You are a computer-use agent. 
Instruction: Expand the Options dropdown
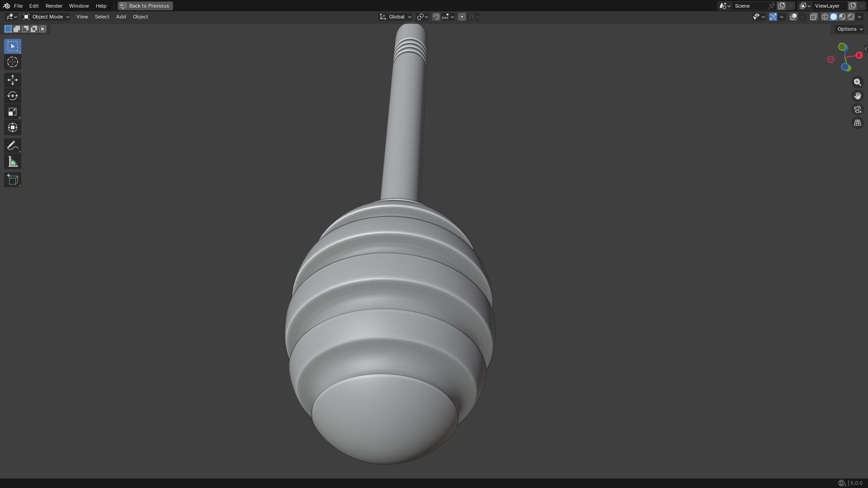click(850, 29)
